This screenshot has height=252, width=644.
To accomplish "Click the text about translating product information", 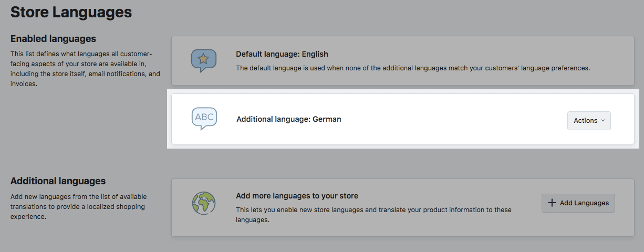I will (373, 215).
